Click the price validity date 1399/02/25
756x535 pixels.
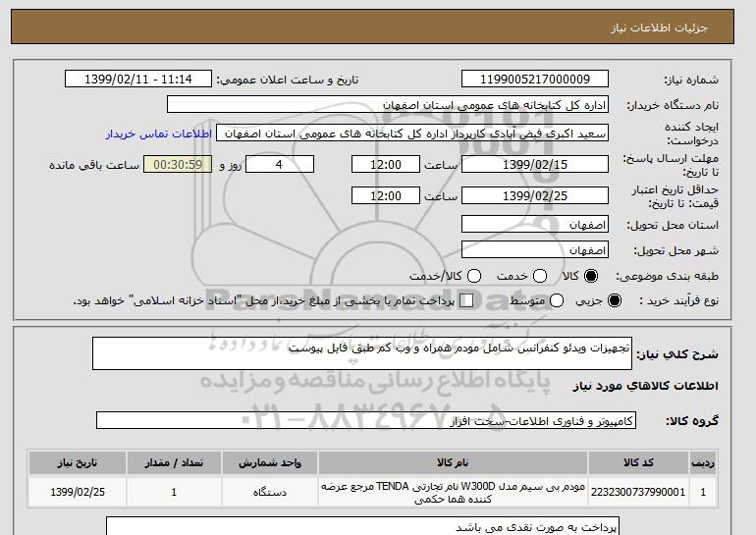535,195
